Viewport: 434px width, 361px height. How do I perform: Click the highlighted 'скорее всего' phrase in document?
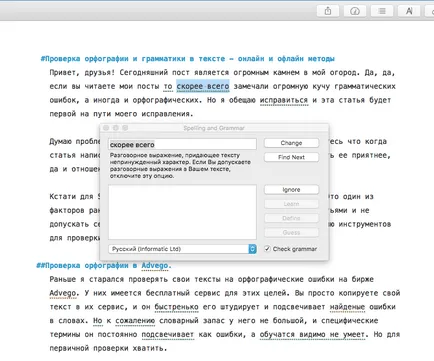[203, 86]
